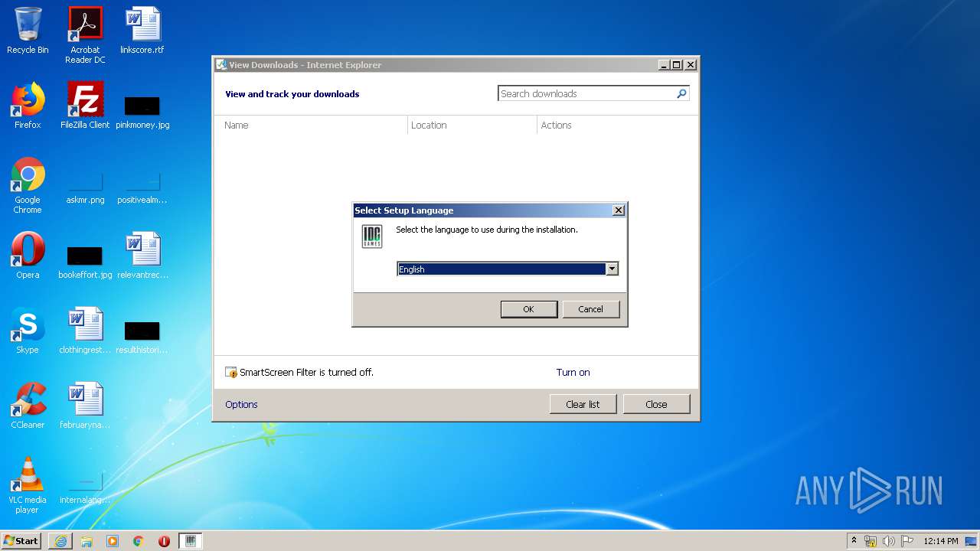Click media player taskbar icon
Image resolution: width=980 pixels, height=551 pixels.
coord(113,541)
